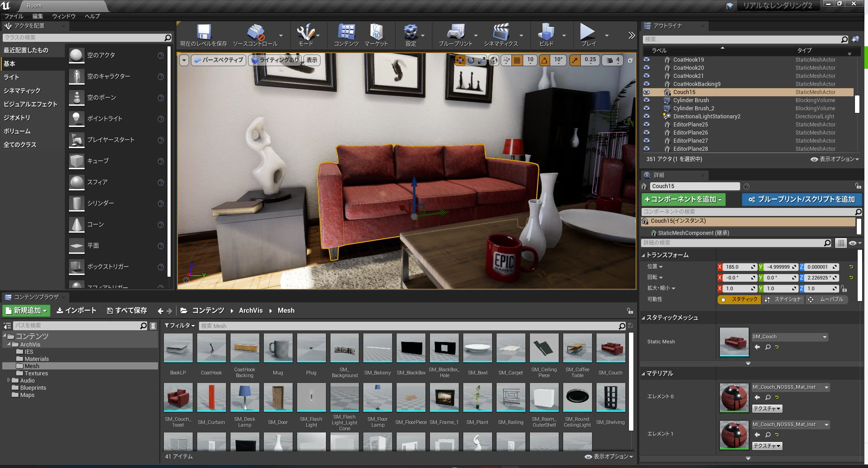The height and width of the screenshot is (468, 868).
Task: Open the Filters (フィルタ) dropdown in the content browser
Action: [x=180, y=326]
